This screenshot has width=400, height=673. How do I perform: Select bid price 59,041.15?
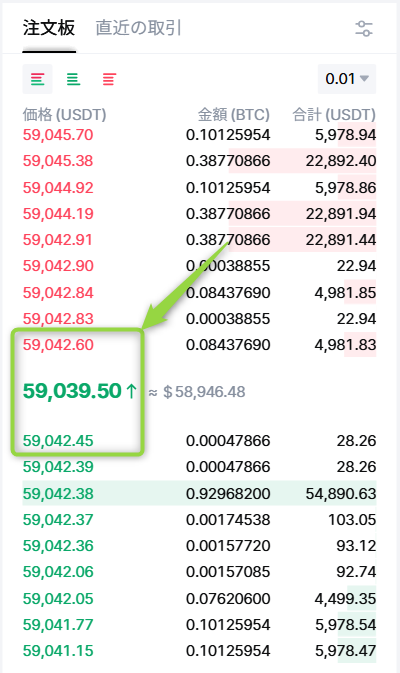[58, 651]
